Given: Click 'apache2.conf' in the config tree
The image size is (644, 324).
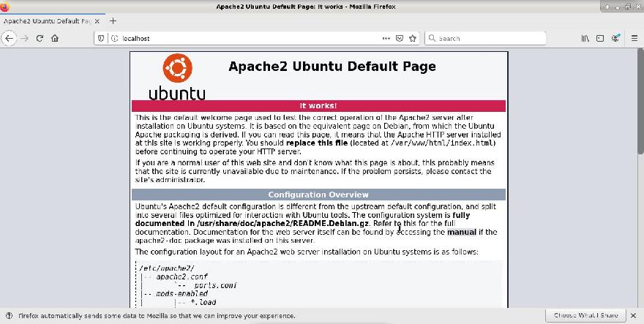Looking at the screenshot, I should (182, 276).
